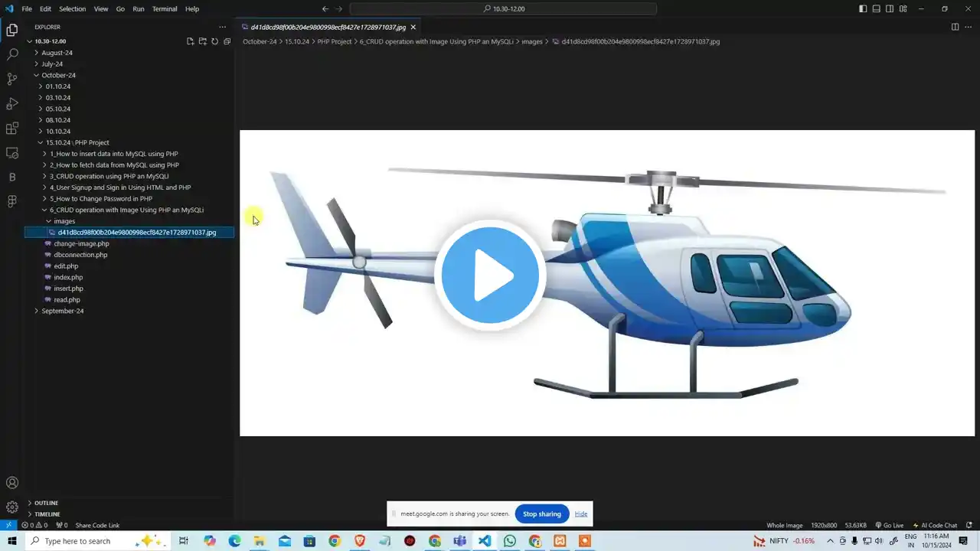Image resolution: width=980 pixels, height=551 pixels.
Task: Toggle the primary sidebar layout button
Action: [863, 9]
